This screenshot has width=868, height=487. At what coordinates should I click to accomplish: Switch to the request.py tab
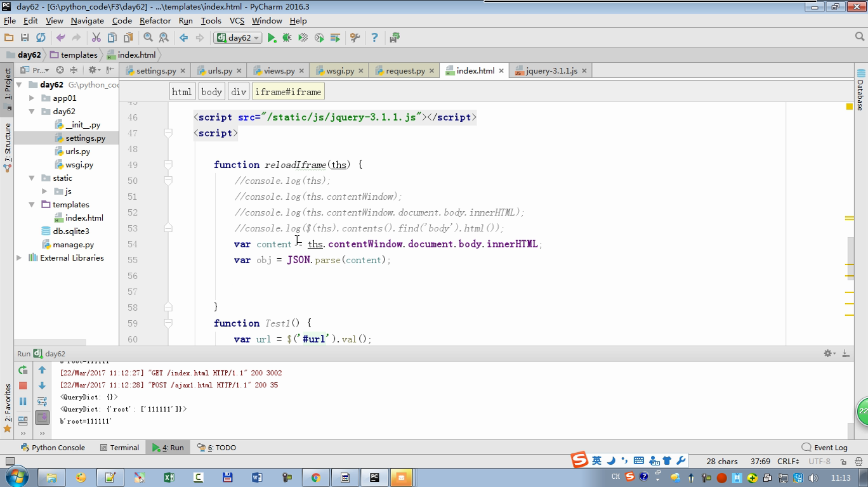click(405, 71)
